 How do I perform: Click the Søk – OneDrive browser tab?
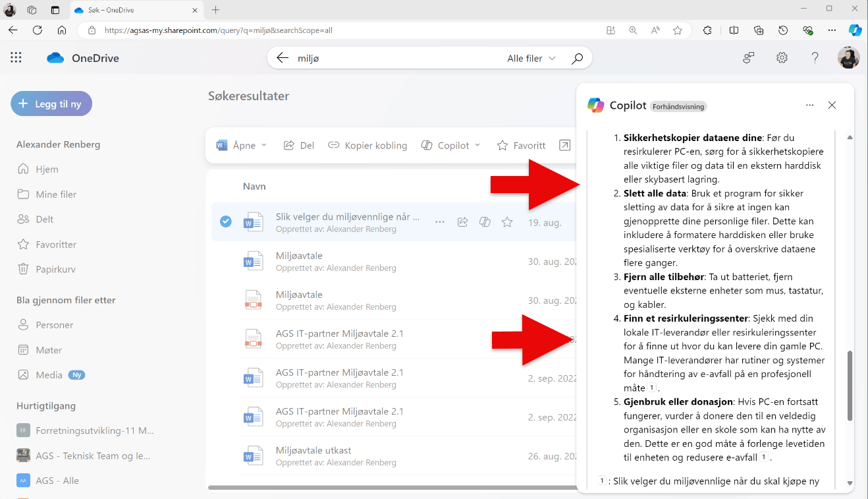137,10
